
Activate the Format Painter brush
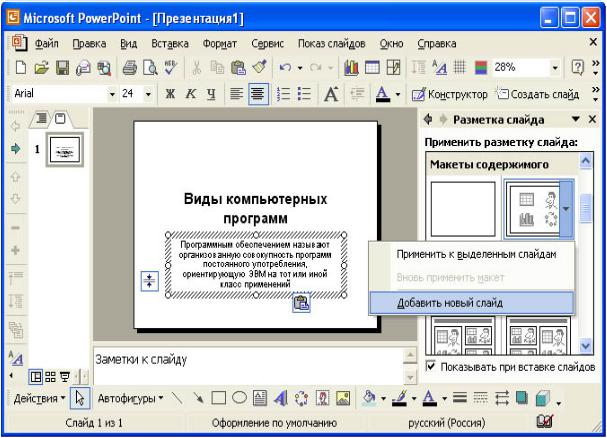point(259,68)
